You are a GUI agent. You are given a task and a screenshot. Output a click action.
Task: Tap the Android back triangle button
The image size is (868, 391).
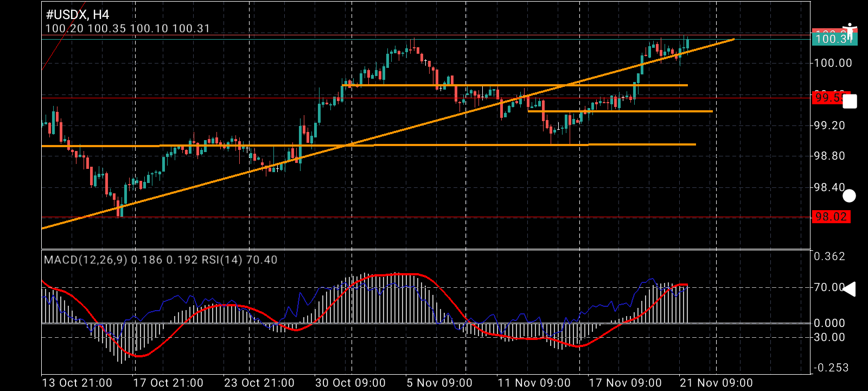pyautogui.click(x=850, y=289)
